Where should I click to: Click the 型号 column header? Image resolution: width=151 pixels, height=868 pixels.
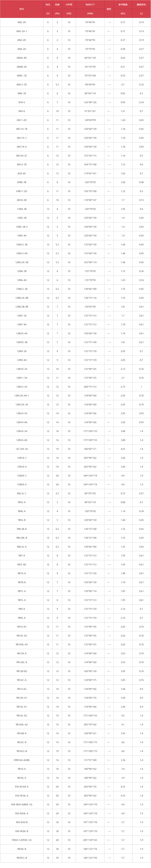[x=22, y=9]
